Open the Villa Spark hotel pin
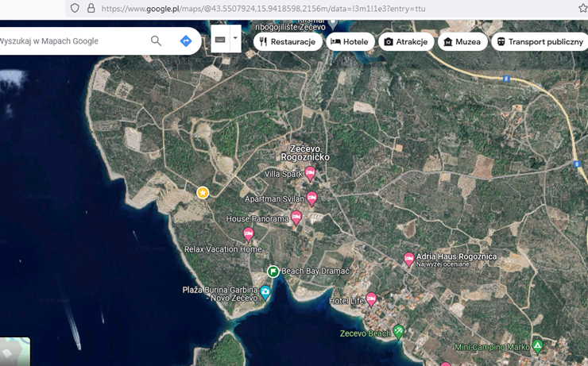588x366 pixels. pos(311,173)
